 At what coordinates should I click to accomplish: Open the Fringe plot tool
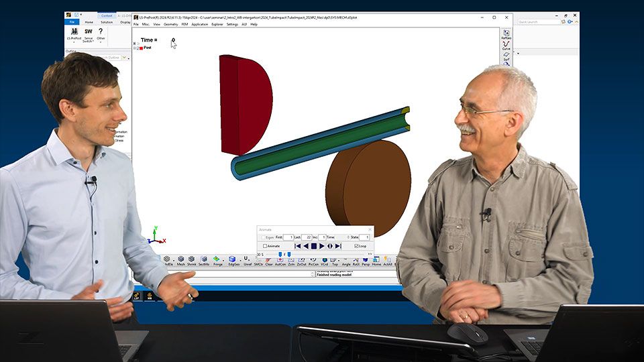217,260
